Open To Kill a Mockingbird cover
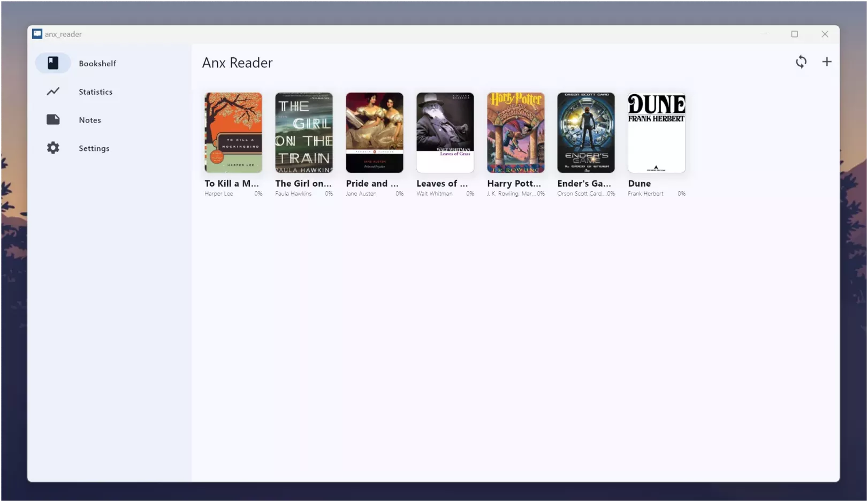 tap(233, 133)
